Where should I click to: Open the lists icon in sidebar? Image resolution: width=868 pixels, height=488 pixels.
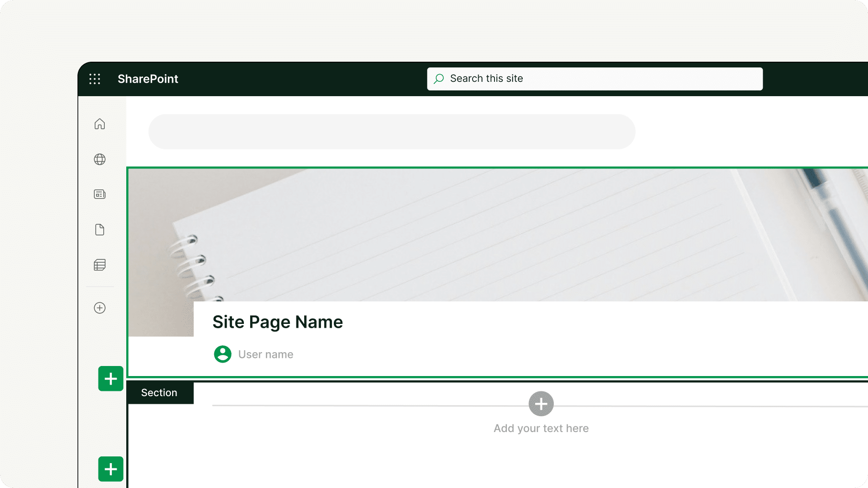(x=99, y=265)
